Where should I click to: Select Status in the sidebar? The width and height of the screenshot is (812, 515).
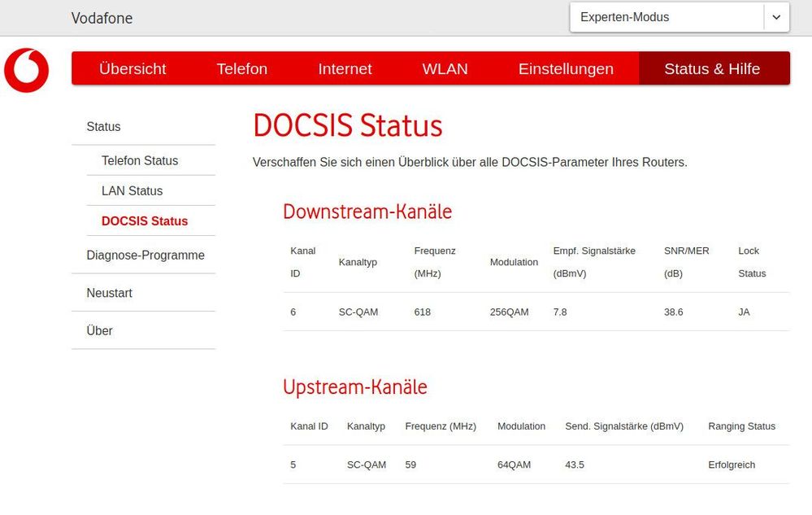click(102, 127)
